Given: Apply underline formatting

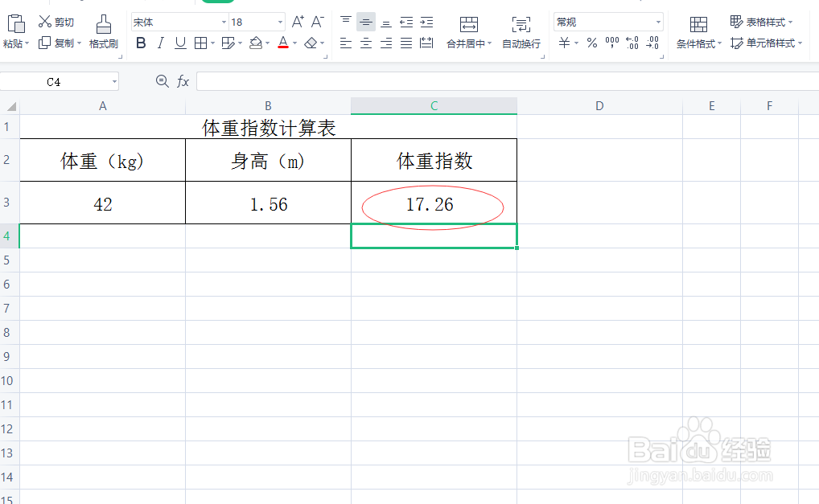Looking at the screenshot, I should (179, 43).
